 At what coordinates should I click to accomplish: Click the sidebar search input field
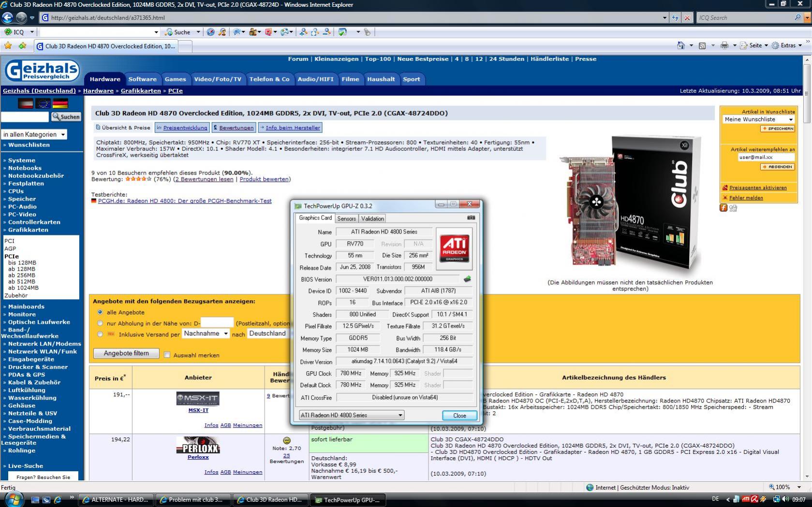[25, 116]
